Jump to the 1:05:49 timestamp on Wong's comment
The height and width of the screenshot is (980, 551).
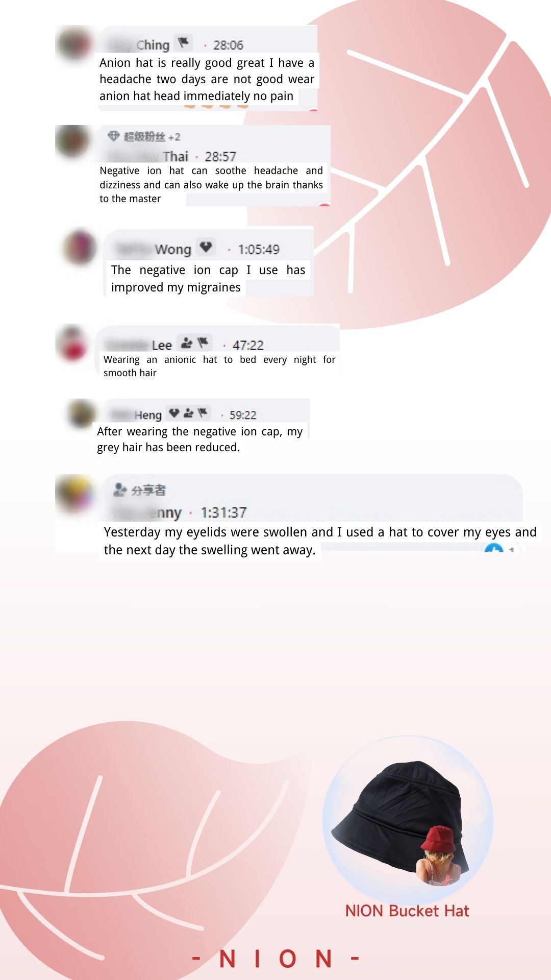point(259,250)
